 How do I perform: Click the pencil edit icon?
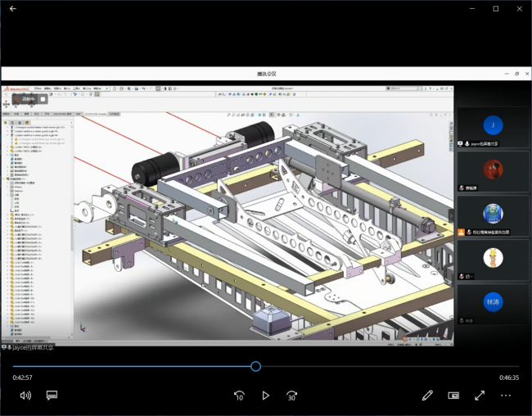coord(427,396)
